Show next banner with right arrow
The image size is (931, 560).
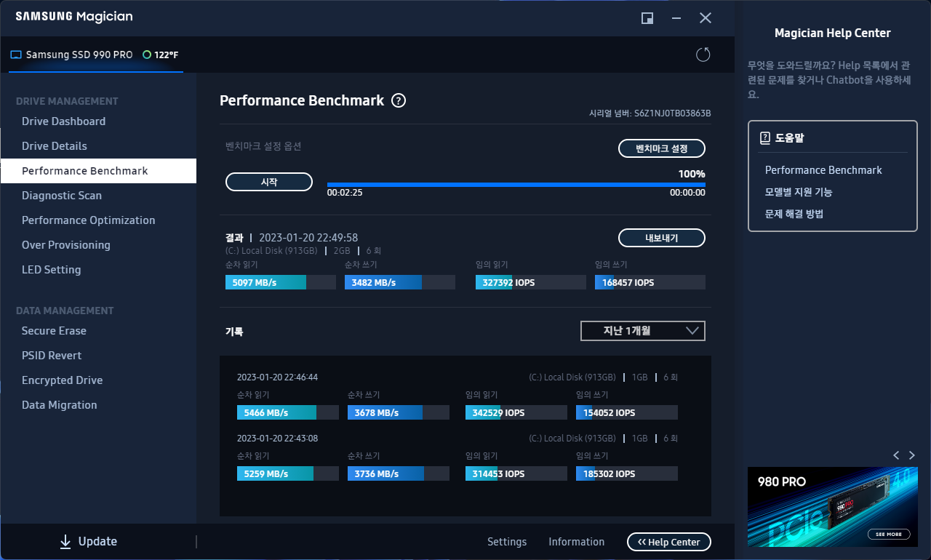912,455
